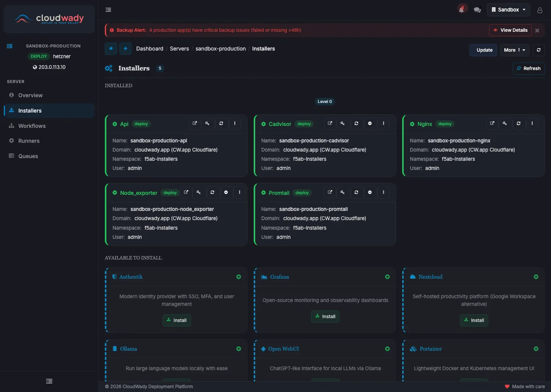Open Runners in the sidebar
The width and height of the screenshot is (551, 392).
point(49,141)
